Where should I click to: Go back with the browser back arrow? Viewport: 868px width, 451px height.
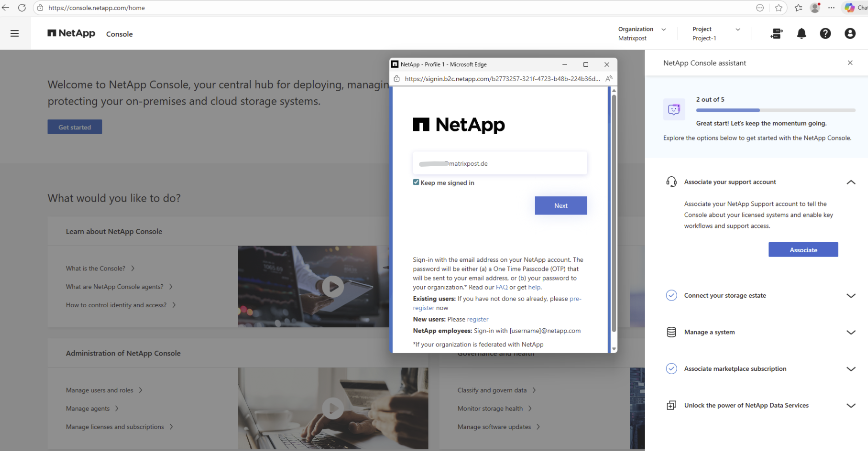tap(6, 8)
